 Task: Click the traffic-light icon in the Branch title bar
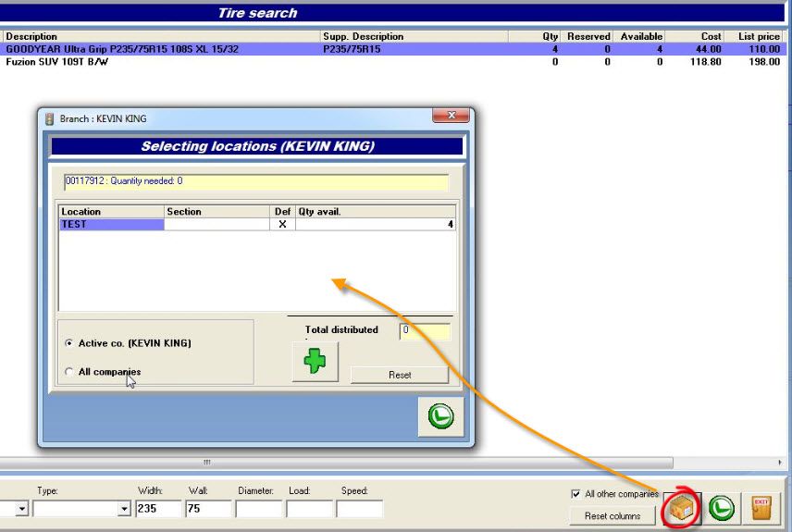[x=49, y=118]
